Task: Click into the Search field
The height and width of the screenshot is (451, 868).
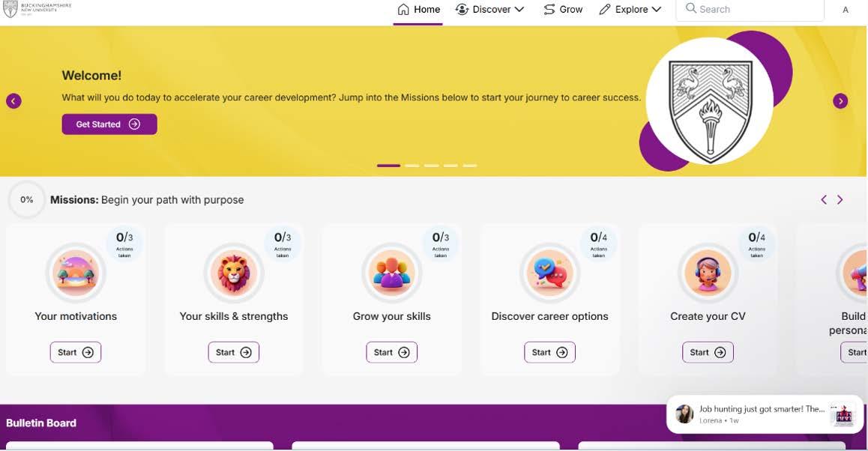Action: tap(750, 10)
